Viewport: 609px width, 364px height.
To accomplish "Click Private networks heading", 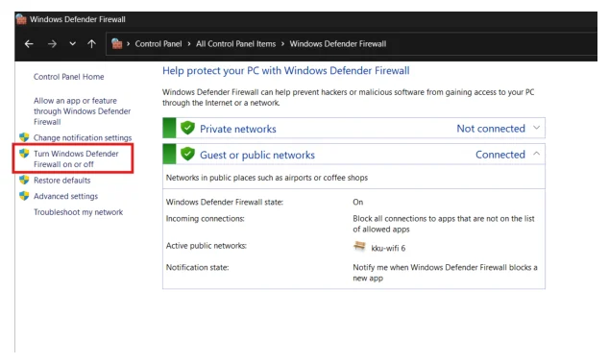I will click(237, 129).
